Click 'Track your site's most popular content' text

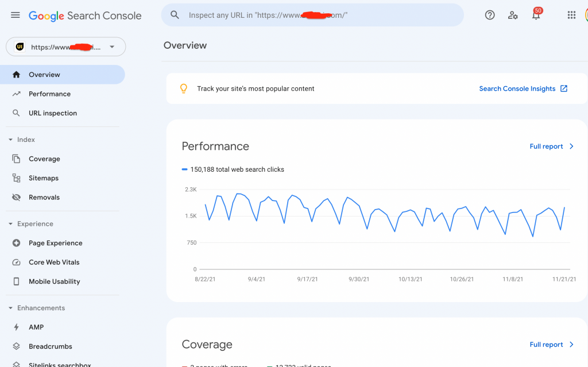(256, 88)
